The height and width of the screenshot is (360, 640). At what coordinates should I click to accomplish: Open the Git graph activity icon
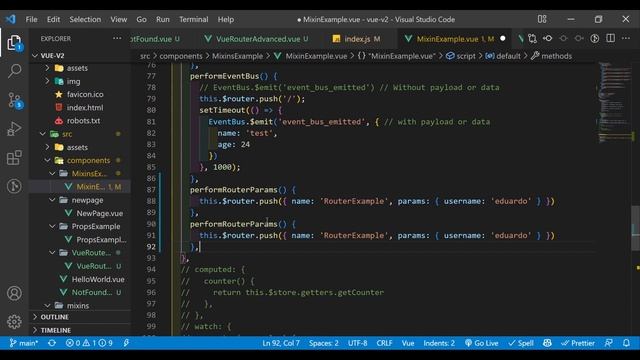click(x=14, y=186)
